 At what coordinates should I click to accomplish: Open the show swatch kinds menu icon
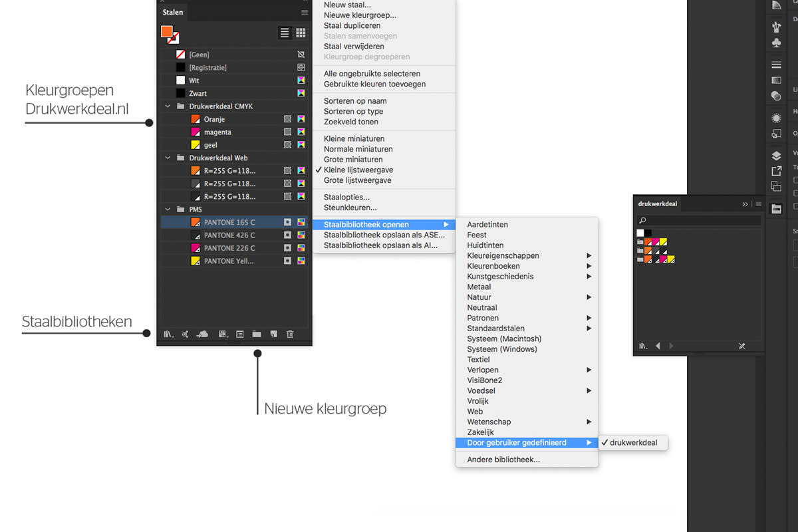(223, 334)
